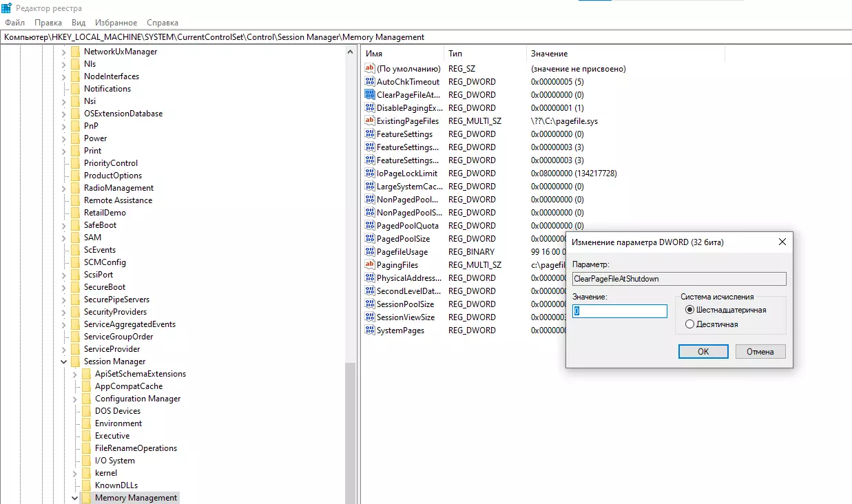Viewport: 852px width, 504px height.
Task: Click the SessionViewSize value icon
Action: 369,317
